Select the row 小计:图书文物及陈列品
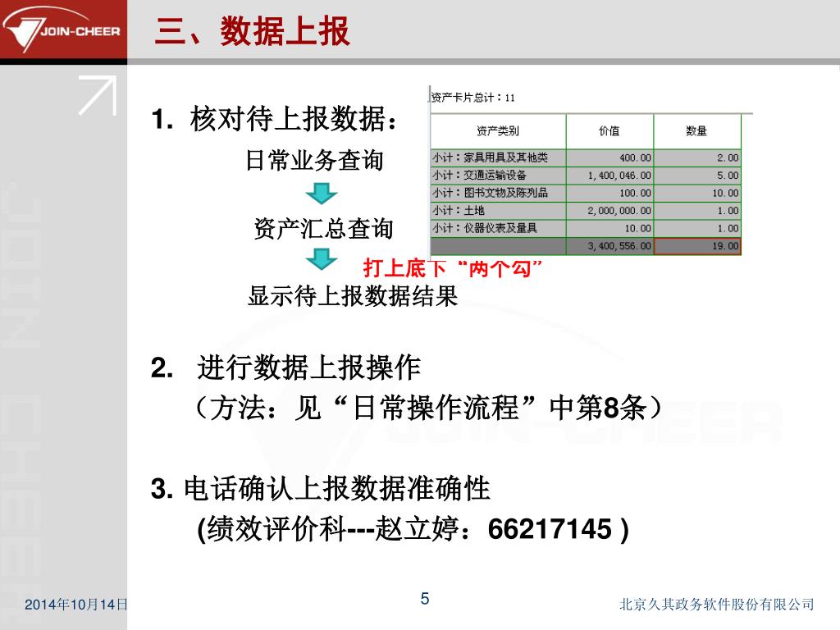Screen dimensions: 840x630 point(586,193)
